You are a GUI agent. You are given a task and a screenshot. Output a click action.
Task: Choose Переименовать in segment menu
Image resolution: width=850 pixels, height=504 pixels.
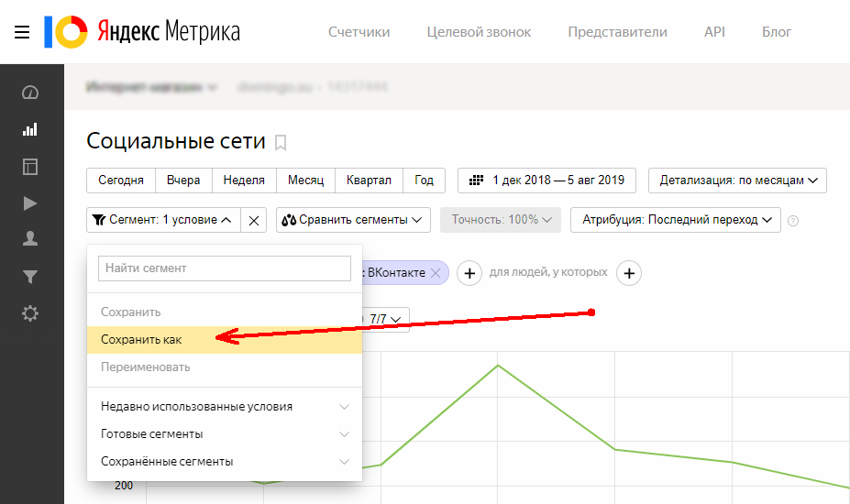225,367
